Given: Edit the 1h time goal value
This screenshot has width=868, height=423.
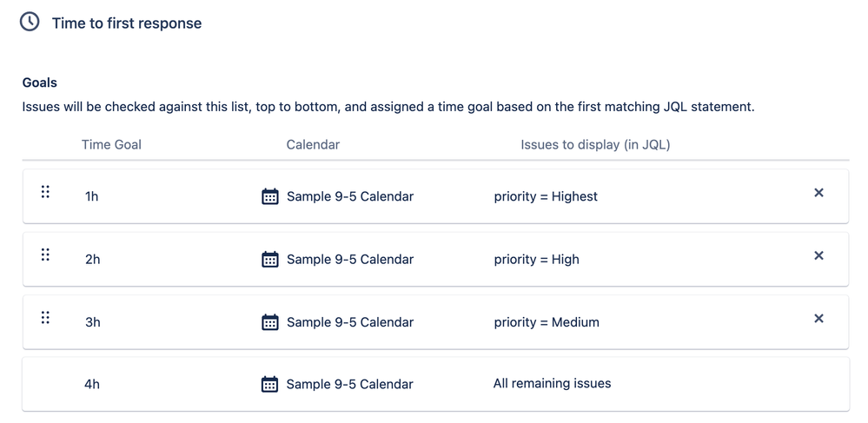Looking at the screenshot, I should [92, 196].
